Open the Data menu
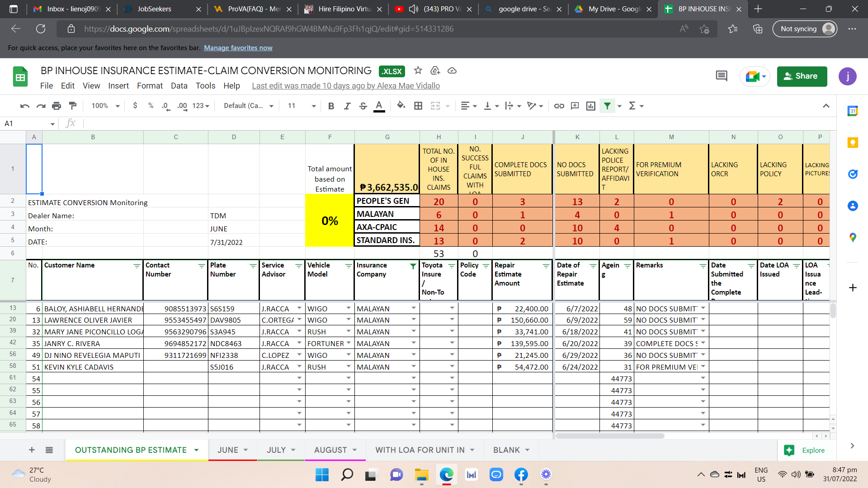Viewport: 868px width, 488px height. pos(179,86)
